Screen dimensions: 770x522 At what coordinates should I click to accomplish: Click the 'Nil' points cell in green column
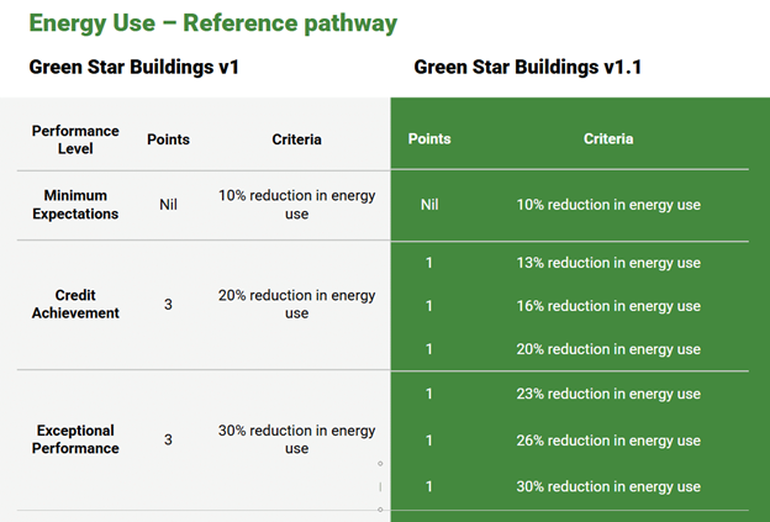click(x=429, y=205)
